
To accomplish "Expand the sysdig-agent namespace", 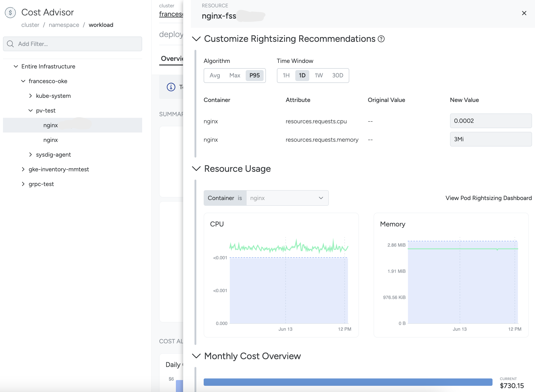I will tap(31, 155).
